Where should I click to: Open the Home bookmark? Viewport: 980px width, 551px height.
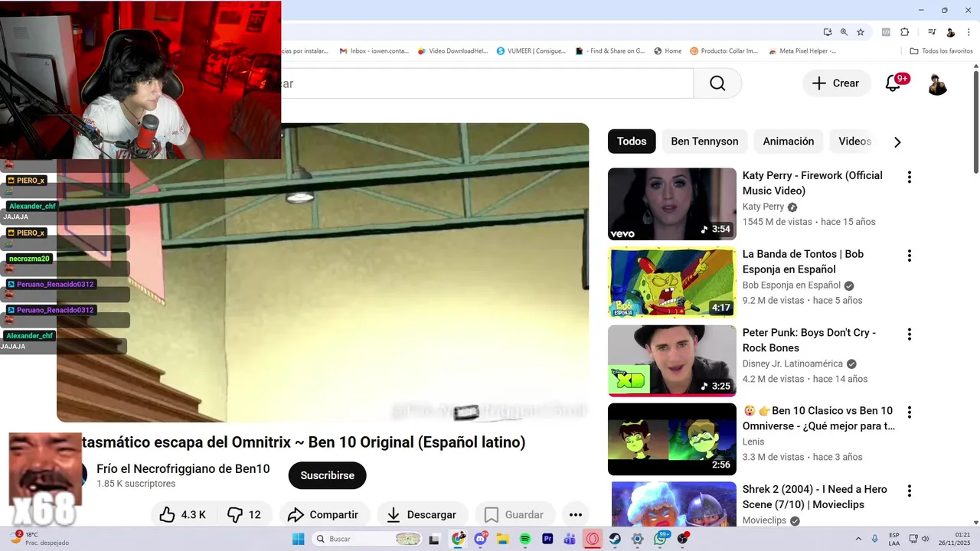pyautogui.click(x=668, y=51)
